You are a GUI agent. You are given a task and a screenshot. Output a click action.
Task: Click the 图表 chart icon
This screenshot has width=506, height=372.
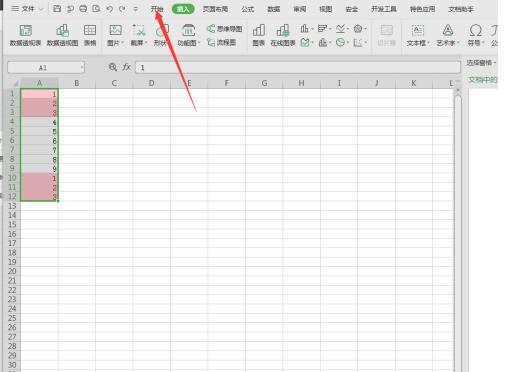(259, 35)
